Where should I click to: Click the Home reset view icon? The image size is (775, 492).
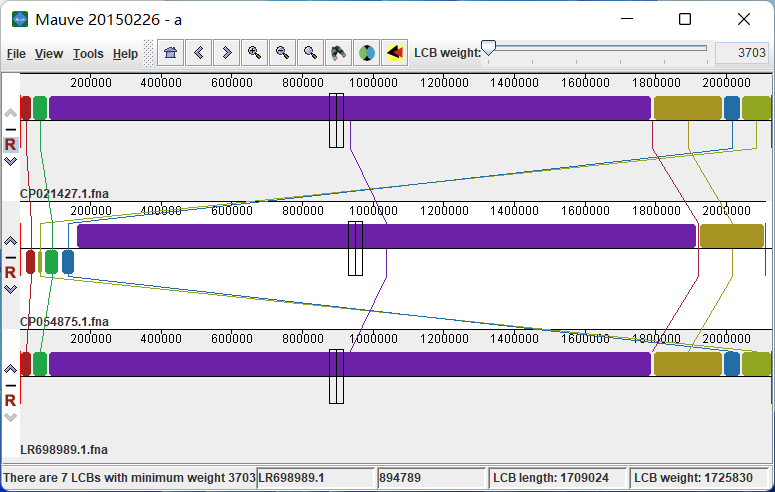pyautogui.click(x=171, y=53)
